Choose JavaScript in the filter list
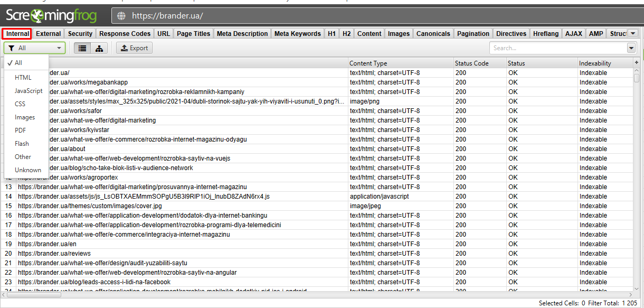The height and width of the screenshot is (308, 644). tap(29, 91)
